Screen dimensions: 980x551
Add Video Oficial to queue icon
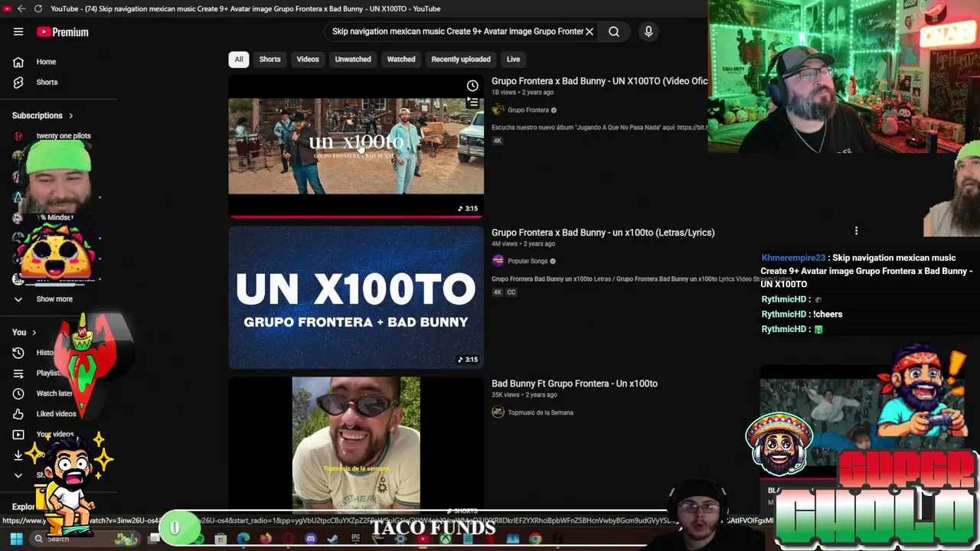pyautogui.click(x=472, y=102)
